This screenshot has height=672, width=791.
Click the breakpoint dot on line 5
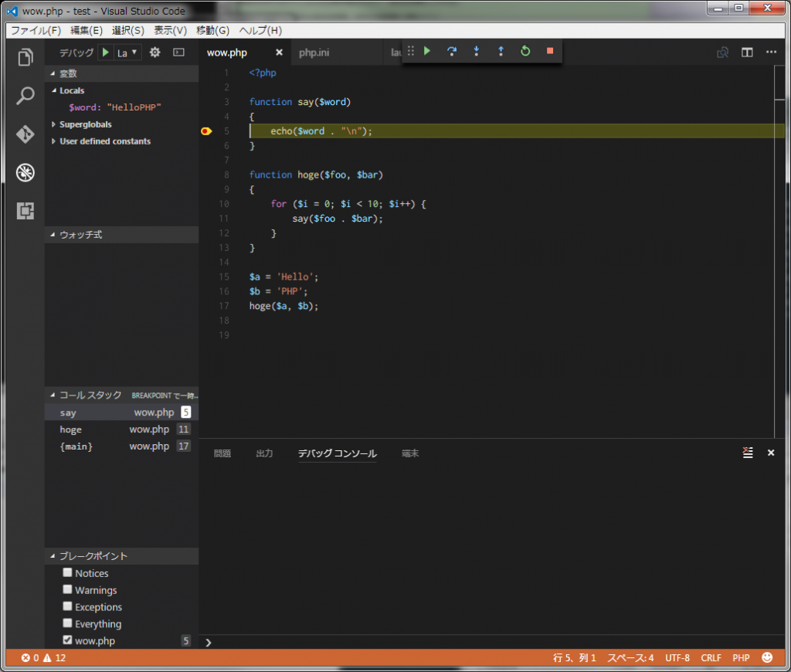[205, 131]
